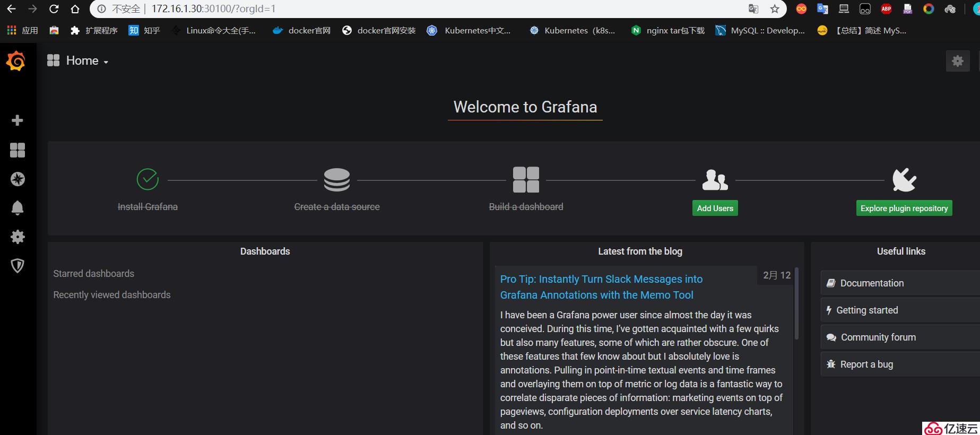
Task: Click the data source database icon
Action: coord(337,180)
